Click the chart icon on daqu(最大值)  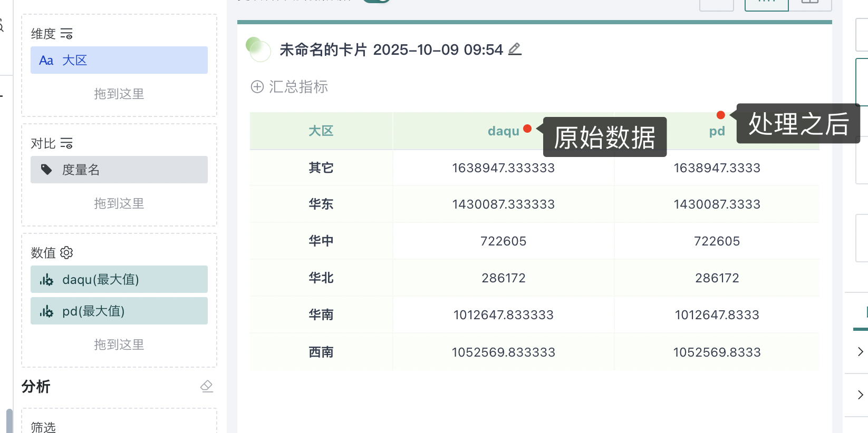[x=46, y=280]
